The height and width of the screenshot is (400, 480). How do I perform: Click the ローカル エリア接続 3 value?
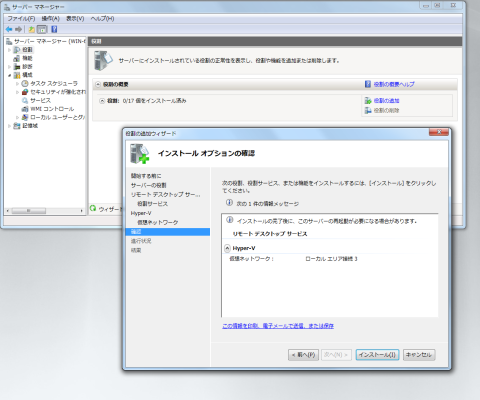point(331,259)
